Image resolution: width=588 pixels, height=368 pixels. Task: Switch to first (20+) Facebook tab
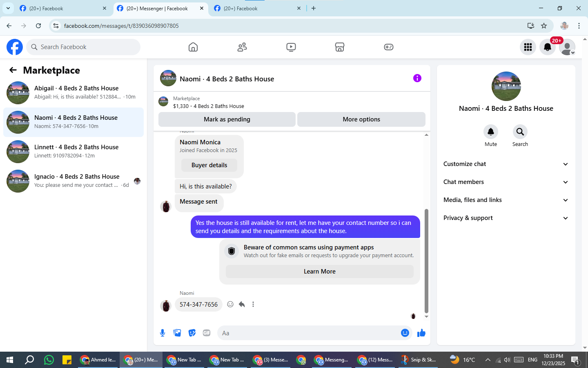(63, 8)
